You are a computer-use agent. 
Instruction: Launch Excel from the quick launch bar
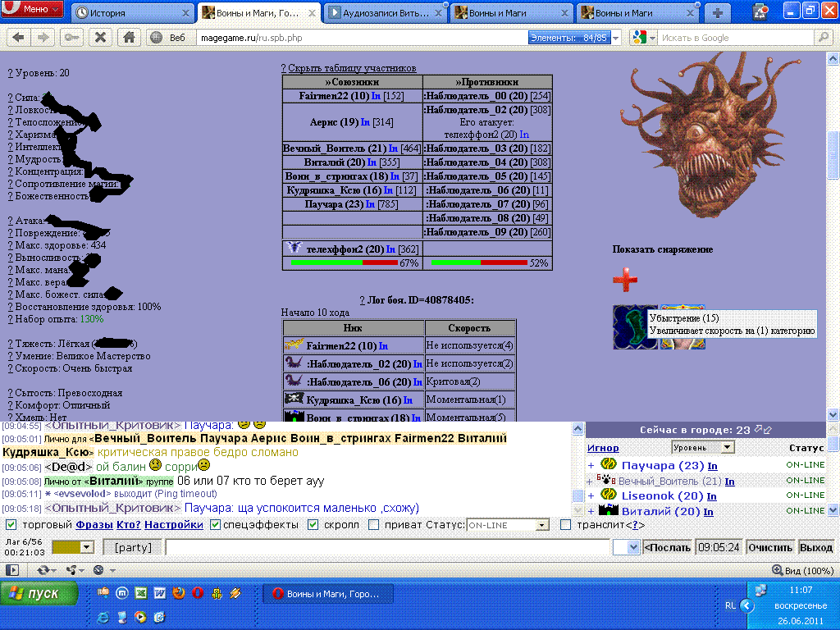point(140,593)
